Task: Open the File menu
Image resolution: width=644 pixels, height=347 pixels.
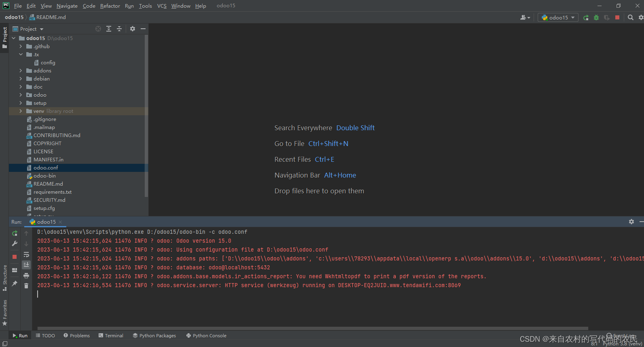Action: pos(18,6)
